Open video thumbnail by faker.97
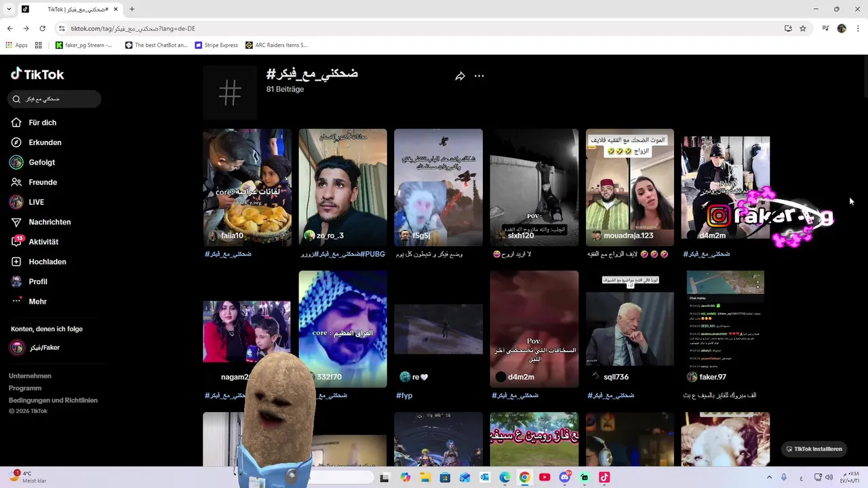The height and width of the screenshot is (488, 868). tap(726, 329)
